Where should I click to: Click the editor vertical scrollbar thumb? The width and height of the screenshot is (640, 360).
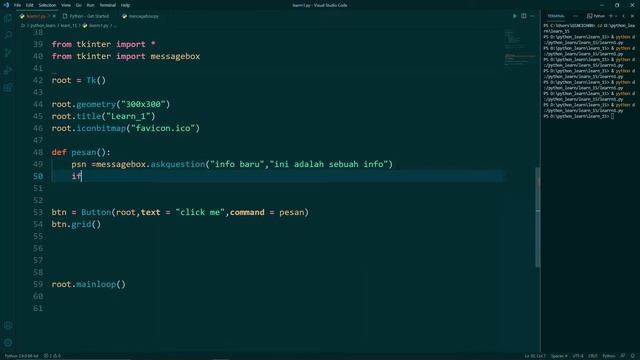538,217
